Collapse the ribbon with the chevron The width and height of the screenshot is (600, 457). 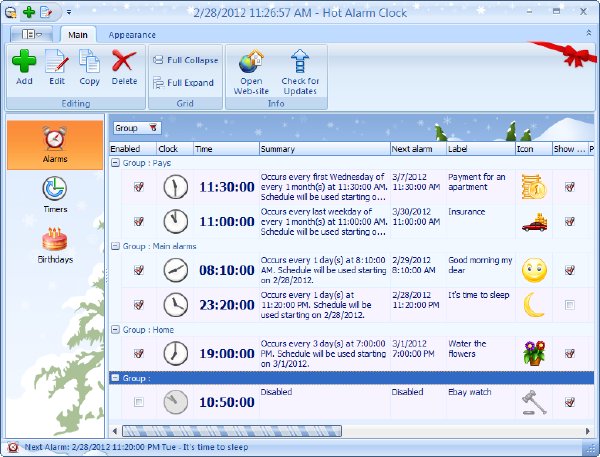point(589,33)
